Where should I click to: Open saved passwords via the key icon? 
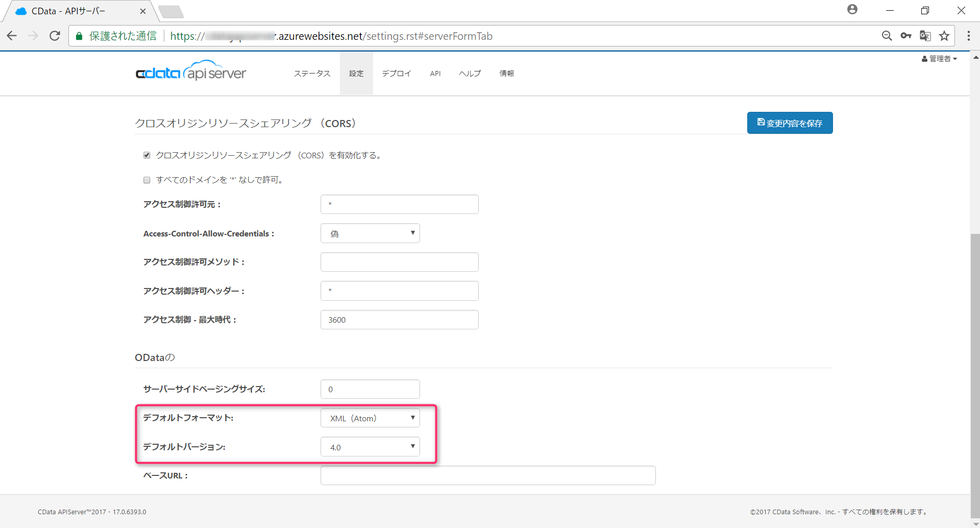coord(906,36)
